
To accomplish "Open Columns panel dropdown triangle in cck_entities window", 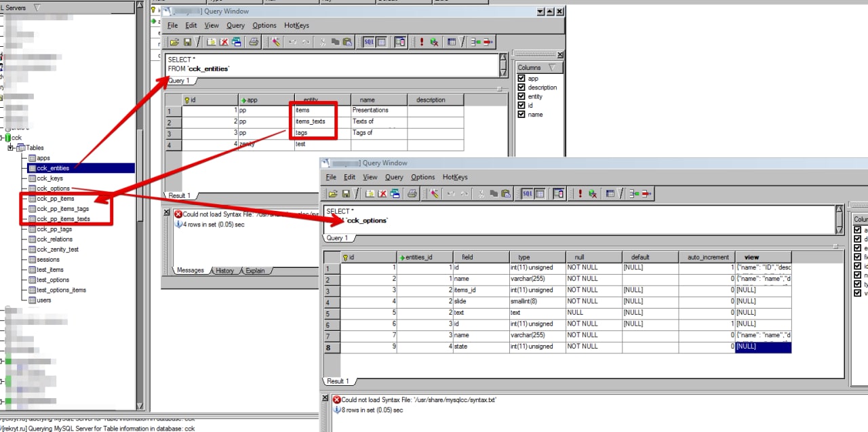I will [x=552, y=68].
